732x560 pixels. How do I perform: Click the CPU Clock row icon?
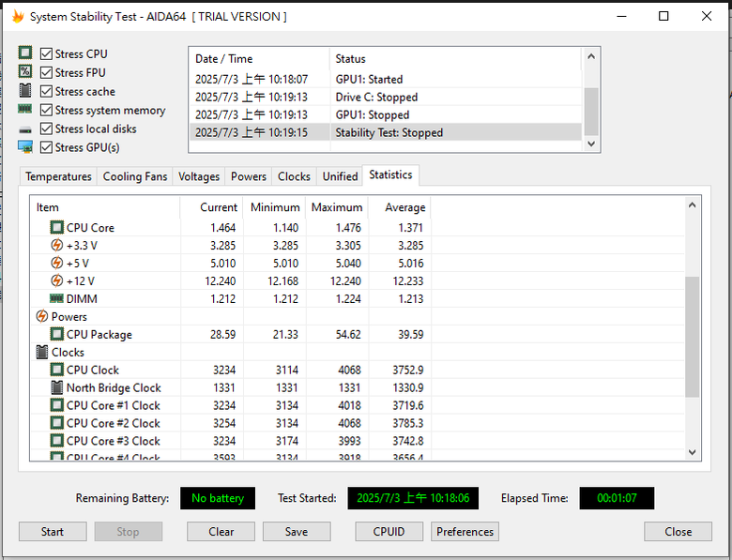click(x=56, y=370)
